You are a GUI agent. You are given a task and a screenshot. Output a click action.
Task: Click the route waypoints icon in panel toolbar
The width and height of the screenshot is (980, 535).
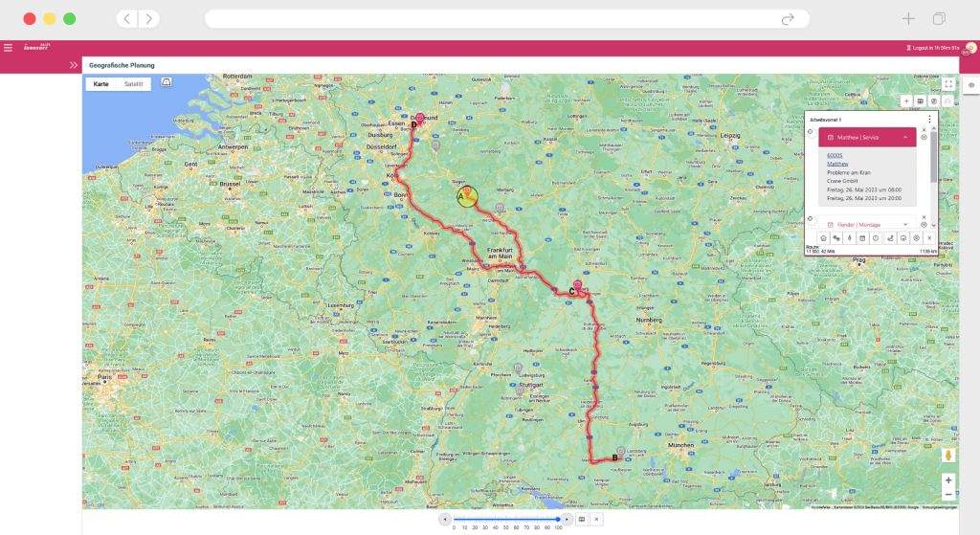(836, 238)
